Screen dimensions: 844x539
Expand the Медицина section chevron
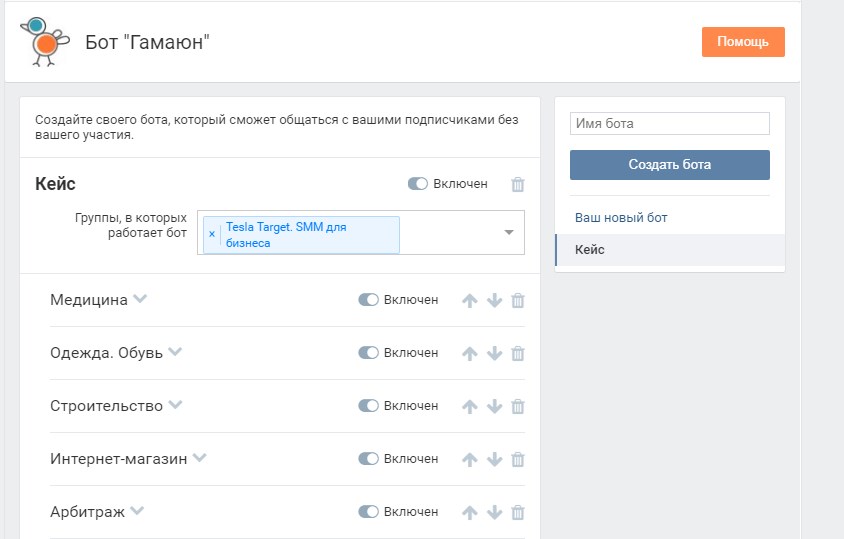click(x=140, y=298)
